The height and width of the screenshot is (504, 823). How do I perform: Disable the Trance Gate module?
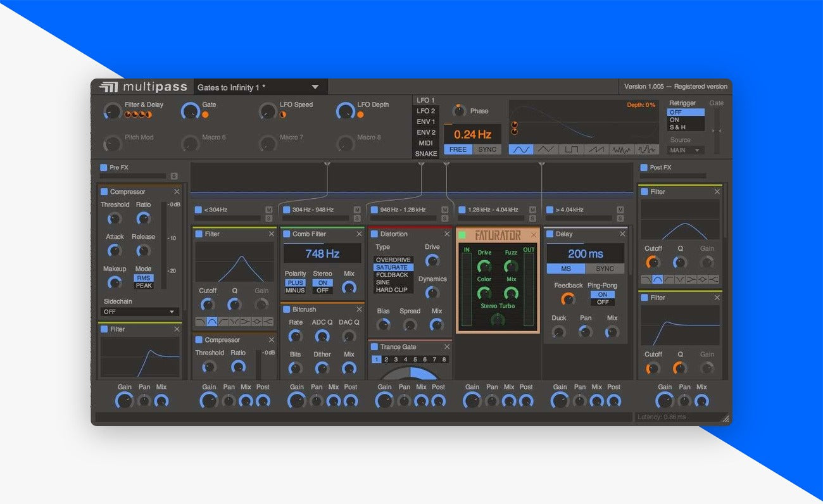374,347
